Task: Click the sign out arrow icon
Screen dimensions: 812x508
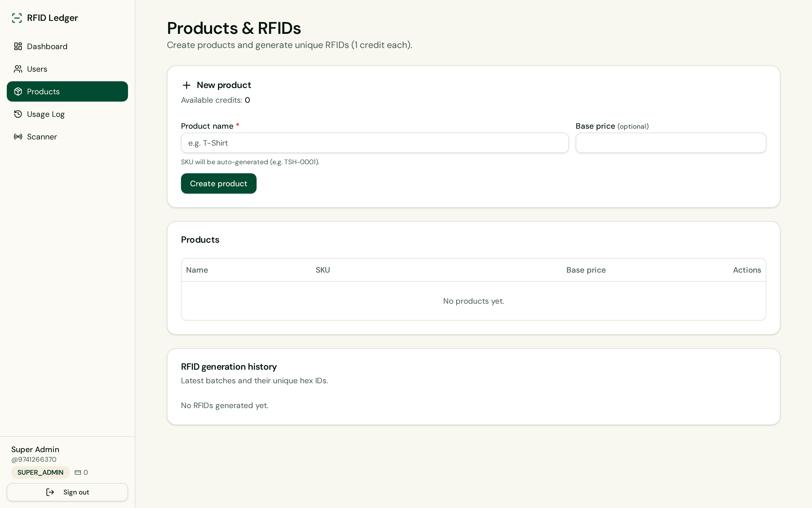Action: click(50, 492)
